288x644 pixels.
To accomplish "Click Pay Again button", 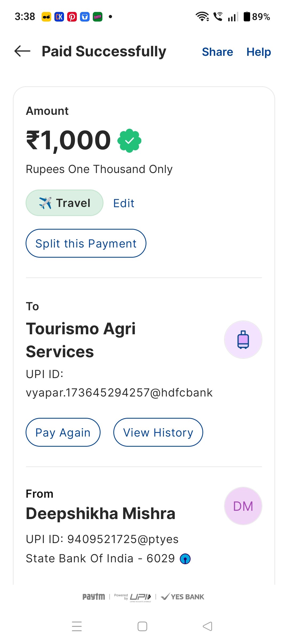I will point(63,432).
